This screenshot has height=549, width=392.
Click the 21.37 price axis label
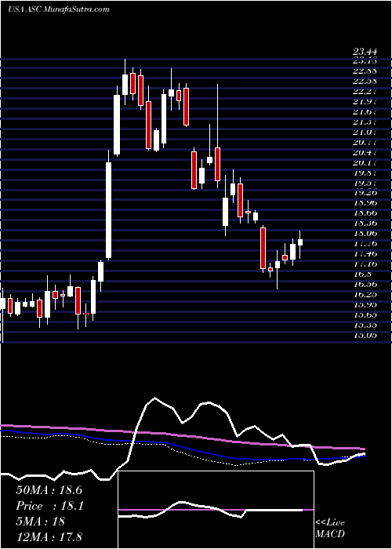365,122
